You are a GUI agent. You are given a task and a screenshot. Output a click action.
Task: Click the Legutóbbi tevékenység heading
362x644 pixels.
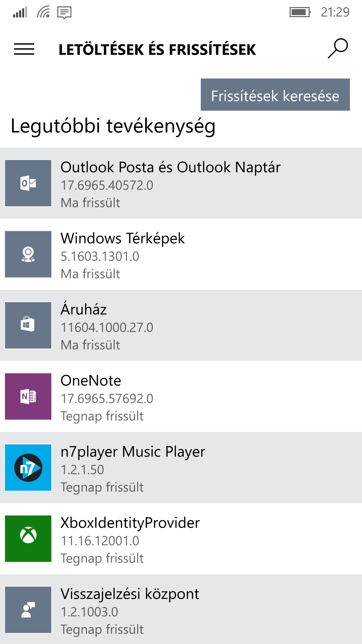(x=113, y=127)
